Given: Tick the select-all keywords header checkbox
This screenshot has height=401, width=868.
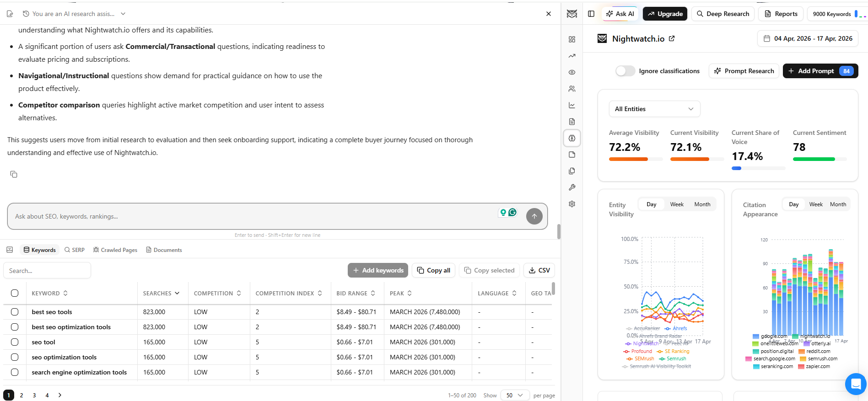Looking at the screenshot, I should point(15,293).
